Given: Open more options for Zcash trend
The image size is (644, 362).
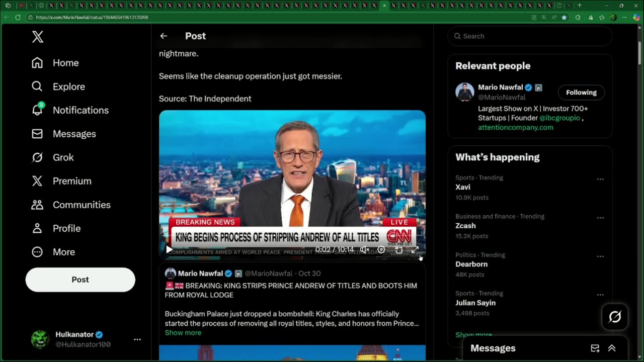Looking at the screenshot, I should (600, 218).
